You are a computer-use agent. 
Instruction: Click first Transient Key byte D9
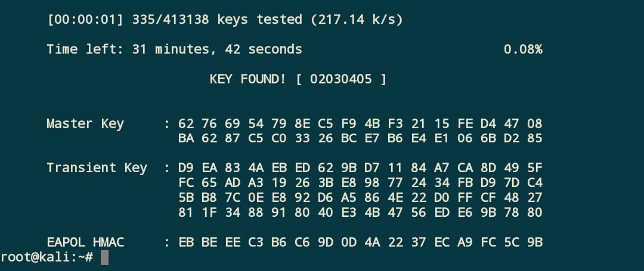(x=186, y=168)
